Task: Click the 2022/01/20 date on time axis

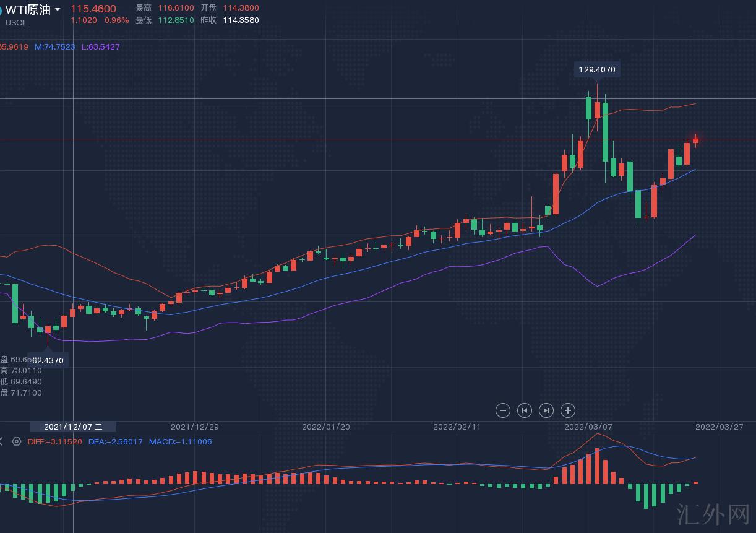Action: [x=325, y=427]
